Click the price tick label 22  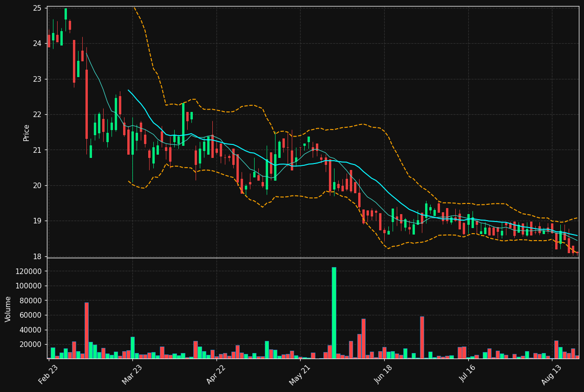coord(37,115)
